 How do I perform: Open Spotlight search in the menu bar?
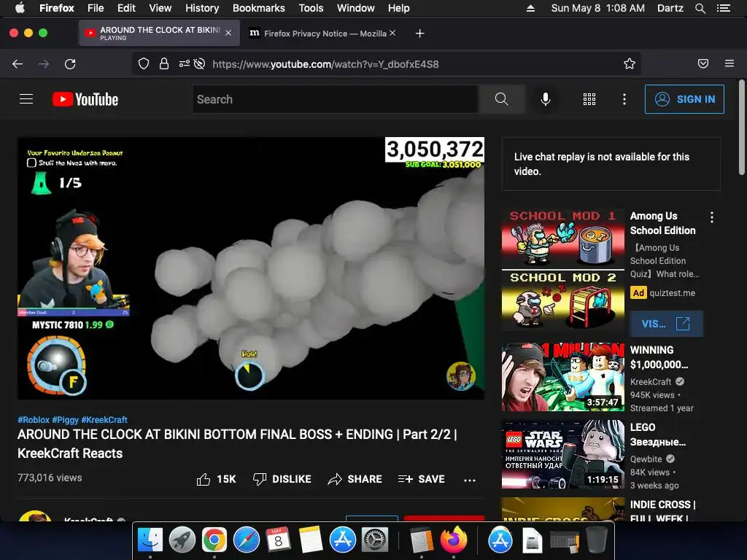[700, 8]
